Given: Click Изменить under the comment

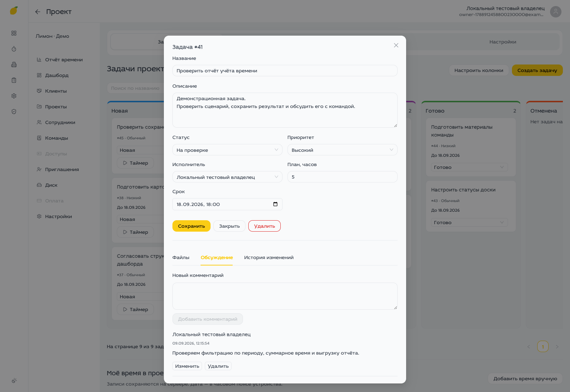Looking at the screenshot, I should click(187, 366).
